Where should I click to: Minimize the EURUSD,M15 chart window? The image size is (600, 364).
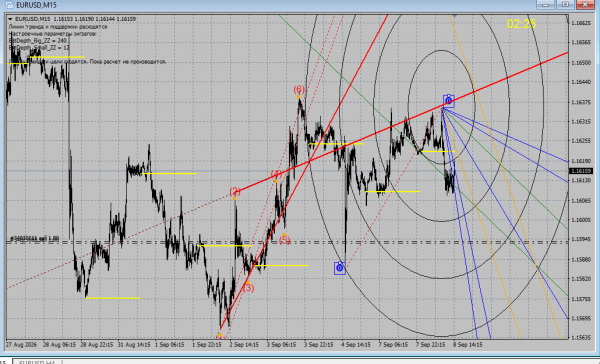tap(546, 5)
